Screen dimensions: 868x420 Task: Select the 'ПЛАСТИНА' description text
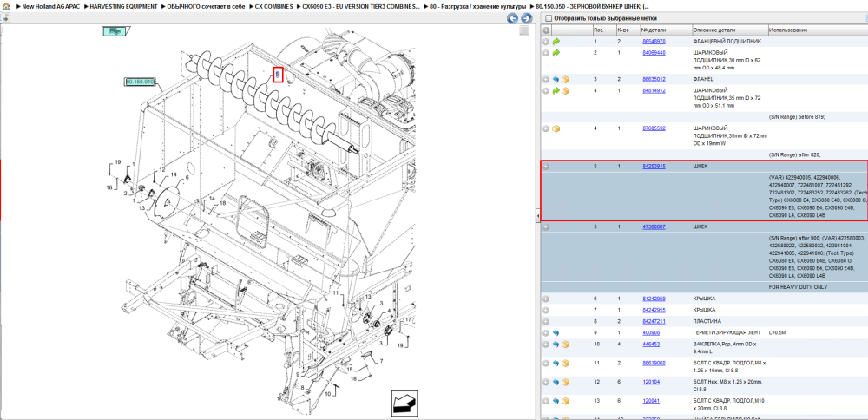707,321
